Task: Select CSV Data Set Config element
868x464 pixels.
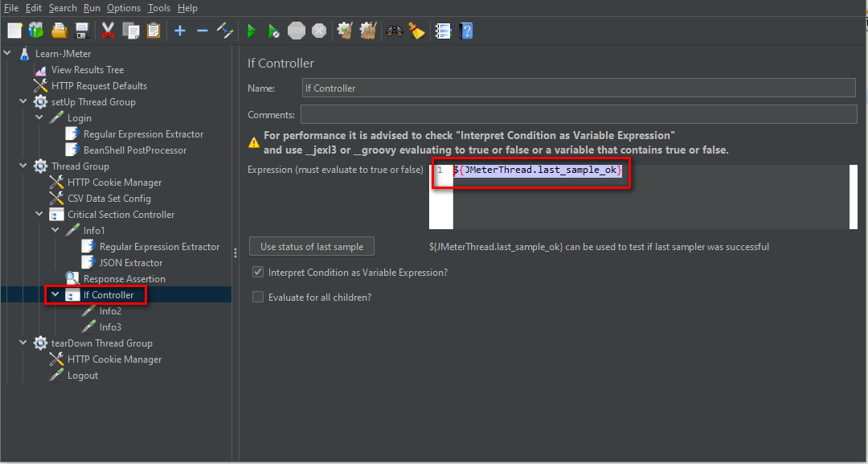Action: [x=109, y=198]
